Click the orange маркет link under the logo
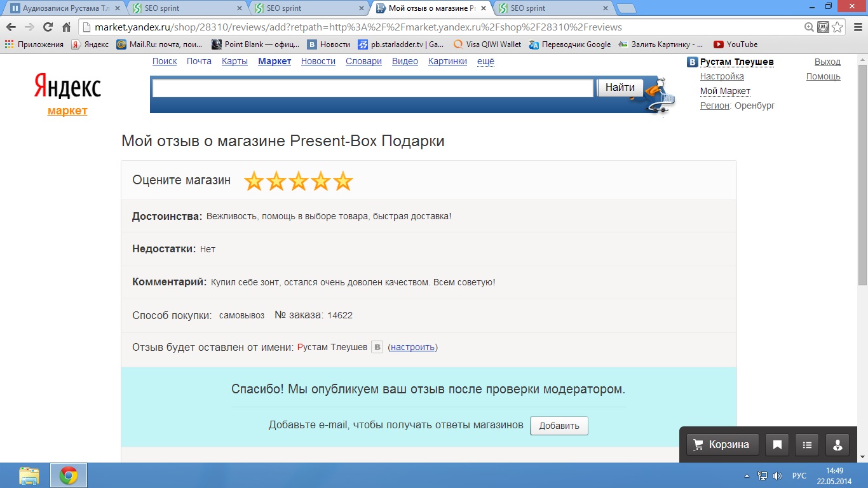868x488 pixels. (x=67, y=111)
